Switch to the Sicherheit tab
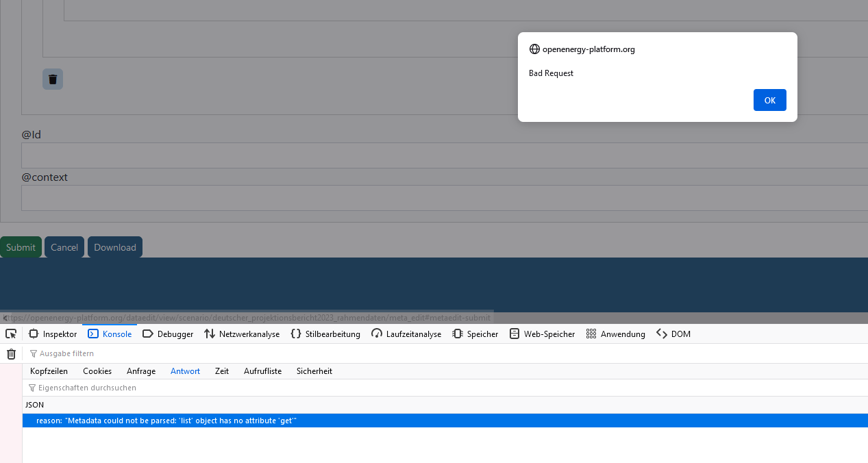The width and height of the screenshot is (868, 463). (314, 371)
